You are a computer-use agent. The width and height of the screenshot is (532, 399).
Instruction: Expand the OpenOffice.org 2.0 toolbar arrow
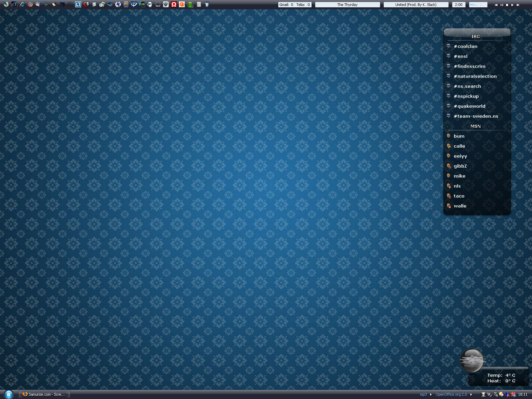click(471, 394)
